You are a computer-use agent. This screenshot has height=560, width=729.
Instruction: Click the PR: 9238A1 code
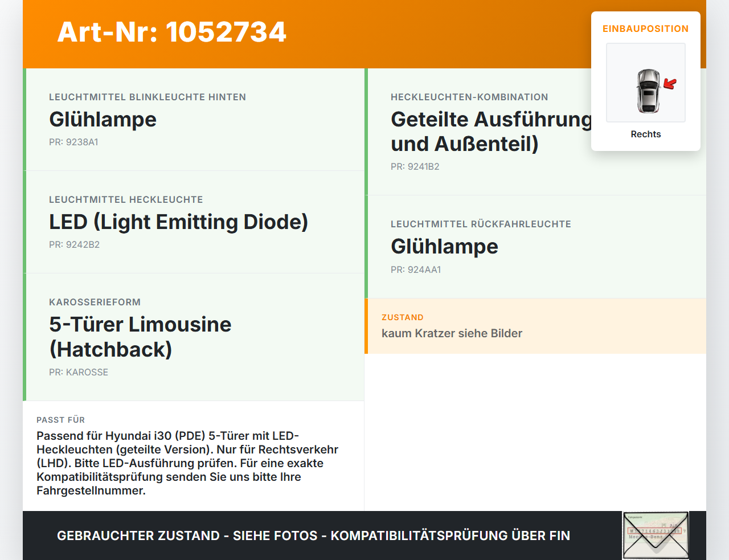(73, 142)
